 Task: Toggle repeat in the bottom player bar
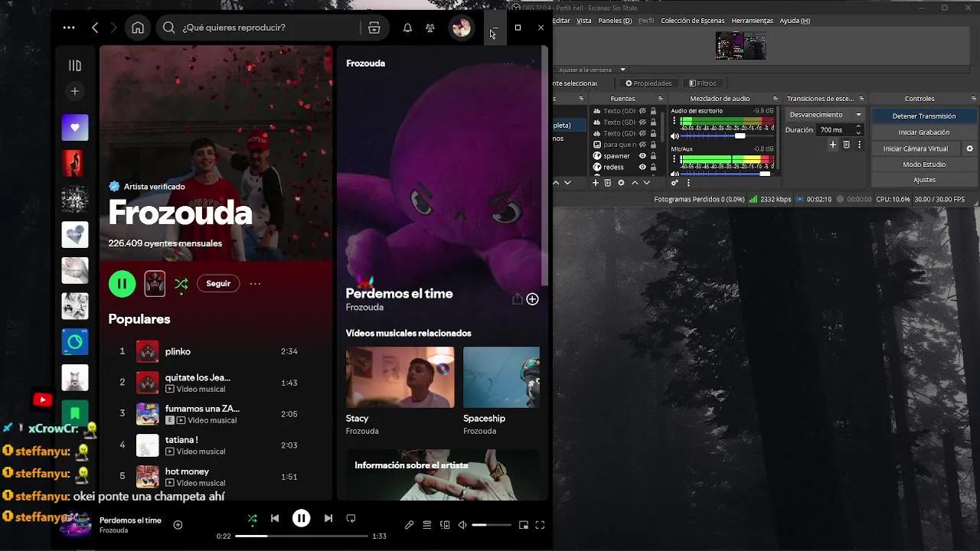(x=351, y=518)
